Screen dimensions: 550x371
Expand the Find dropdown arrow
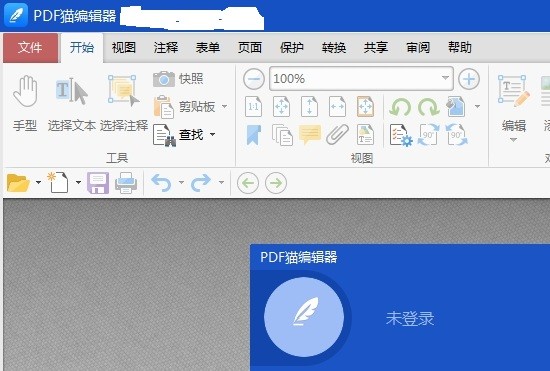click(212, 134)
